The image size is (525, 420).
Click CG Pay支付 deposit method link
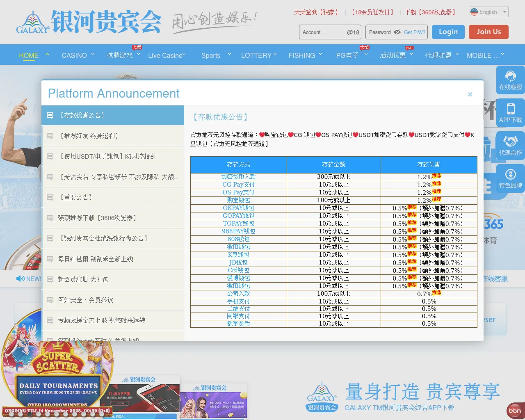pos(238,185)
